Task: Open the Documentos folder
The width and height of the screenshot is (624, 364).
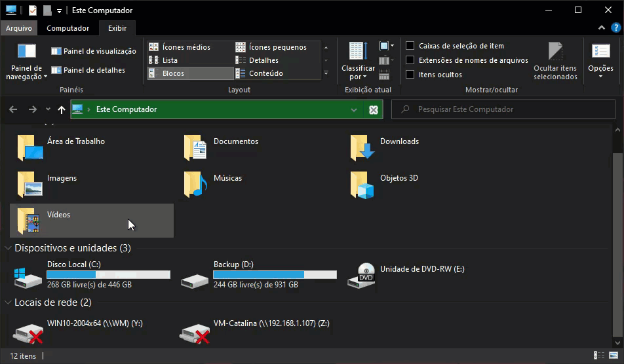Action: 258,147
